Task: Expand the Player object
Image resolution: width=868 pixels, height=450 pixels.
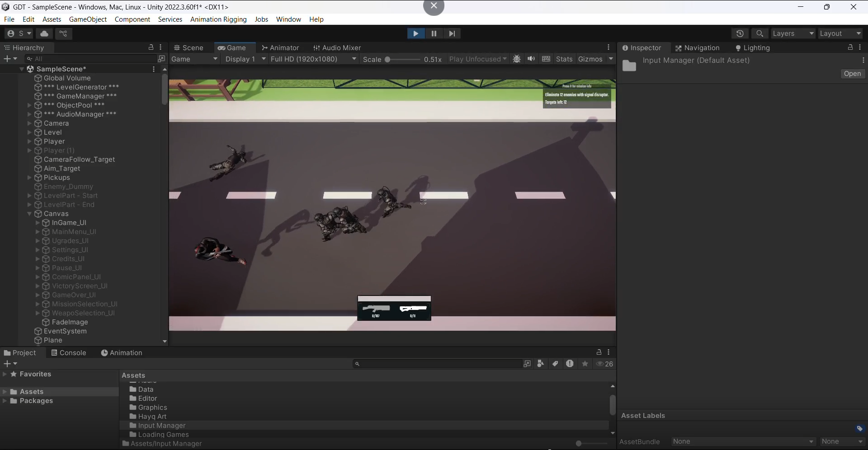Action: pos(29,141)
